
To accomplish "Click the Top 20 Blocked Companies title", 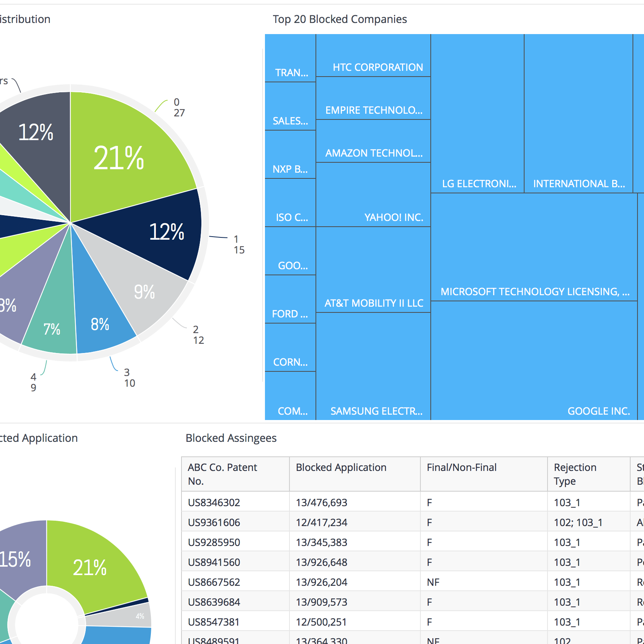I will coord(340,19).
